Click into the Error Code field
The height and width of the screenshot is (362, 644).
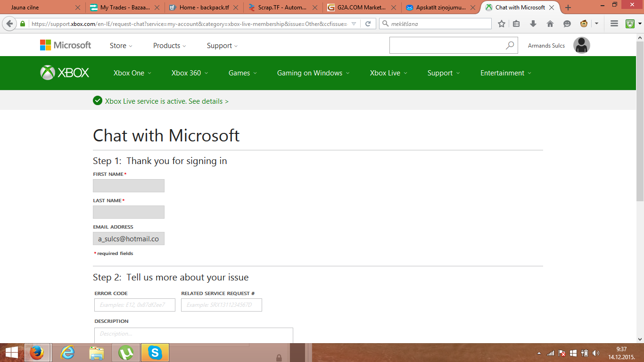[x=135, y=305]
